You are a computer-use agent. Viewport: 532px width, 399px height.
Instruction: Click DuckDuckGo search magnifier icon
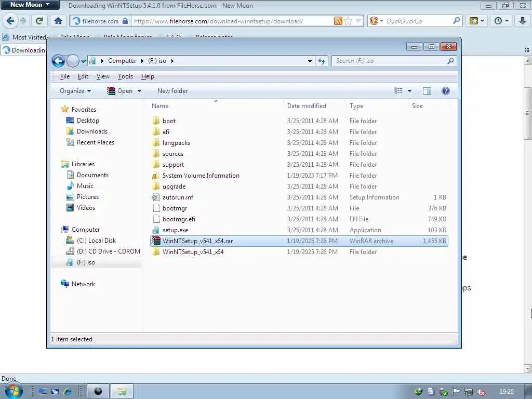456,21
